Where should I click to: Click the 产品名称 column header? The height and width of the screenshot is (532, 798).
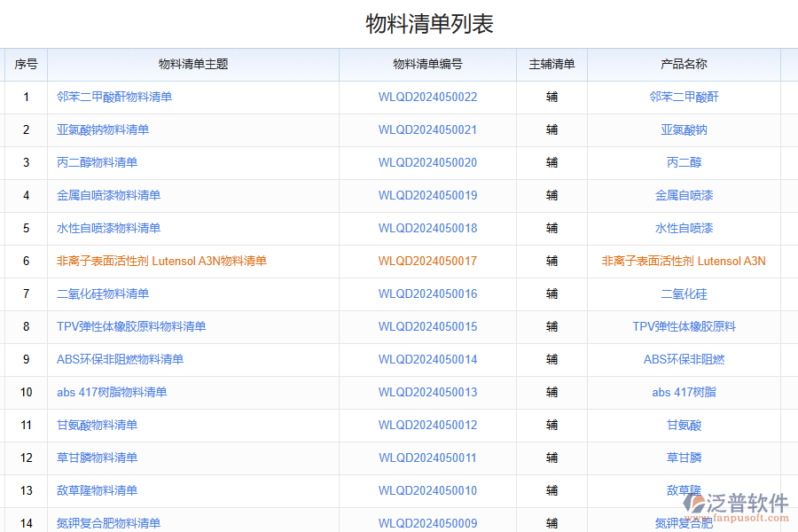684,64
